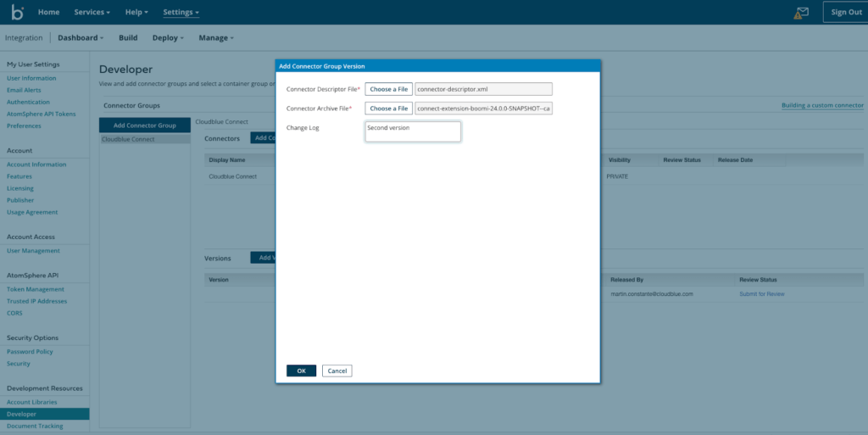Click the connector-descriptor.xml filename field
868x435 pixels.
click(x=484, y=89)
